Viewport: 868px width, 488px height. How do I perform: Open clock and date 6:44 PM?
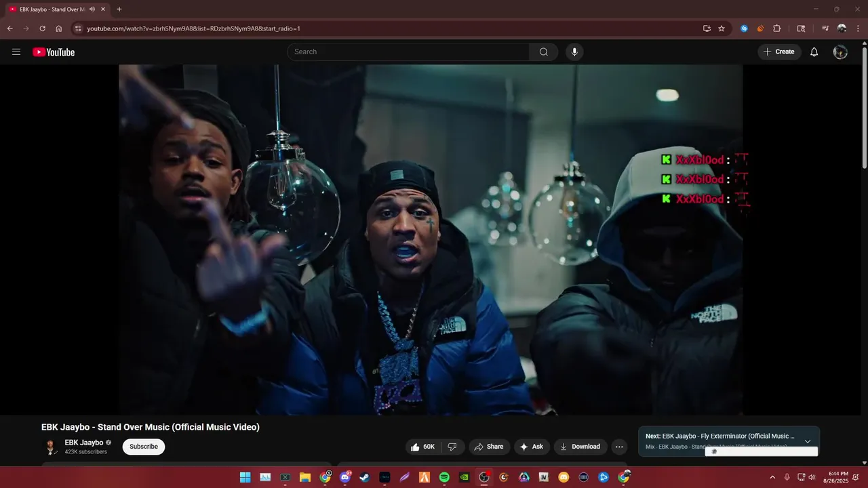click(x=835, y=477)
